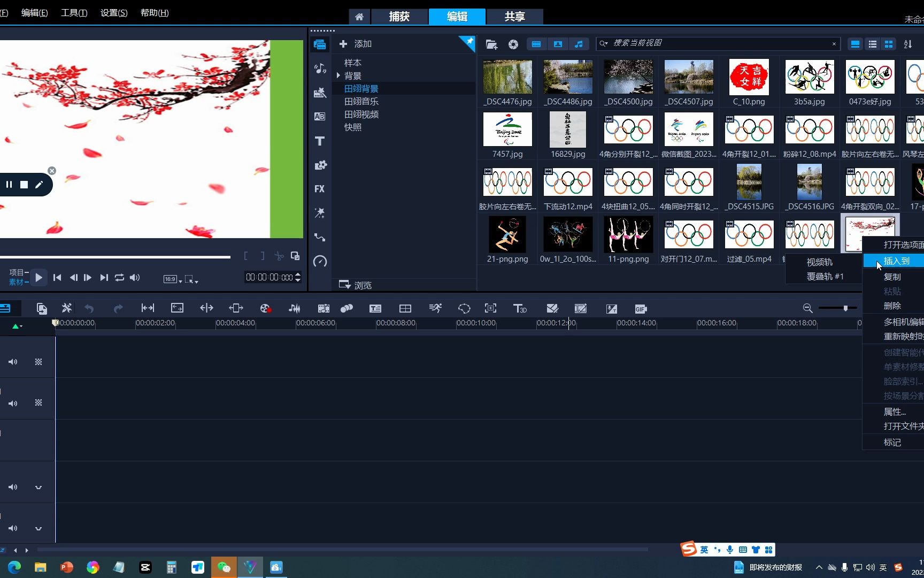Toggle ripple editing on first track
The image size is (924, 578).
(x=38, y=362)
